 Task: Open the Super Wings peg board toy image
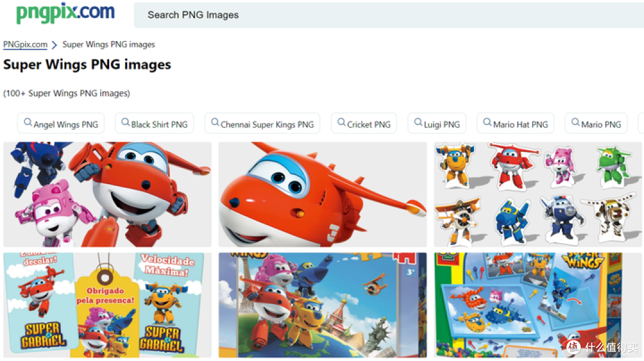pos(538,305)
